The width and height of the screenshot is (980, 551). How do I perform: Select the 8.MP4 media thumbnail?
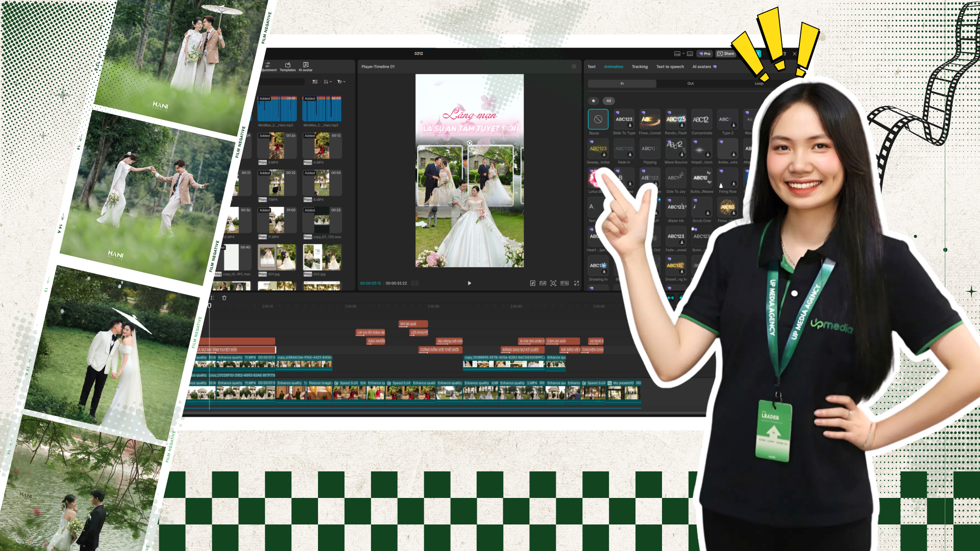point(322,183)
